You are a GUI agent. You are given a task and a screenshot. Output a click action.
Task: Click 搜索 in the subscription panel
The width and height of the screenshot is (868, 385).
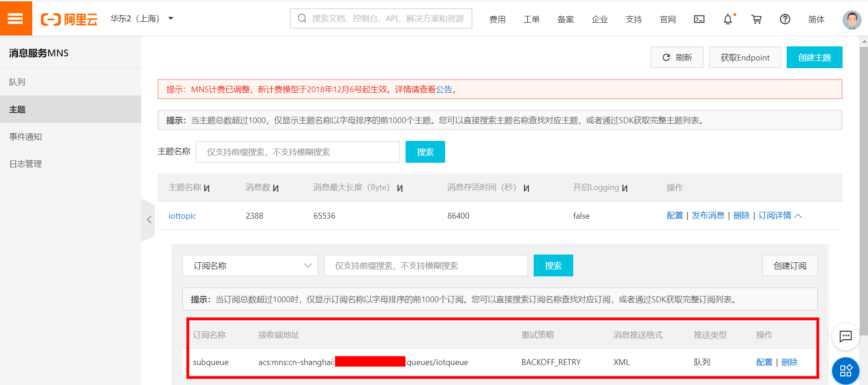[553, 265]
